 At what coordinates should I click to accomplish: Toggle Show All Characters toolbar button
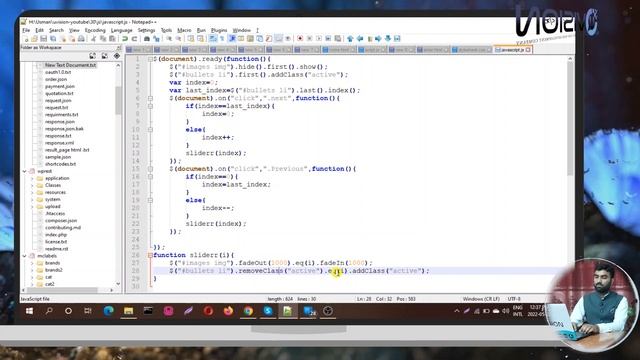(222, 39)
